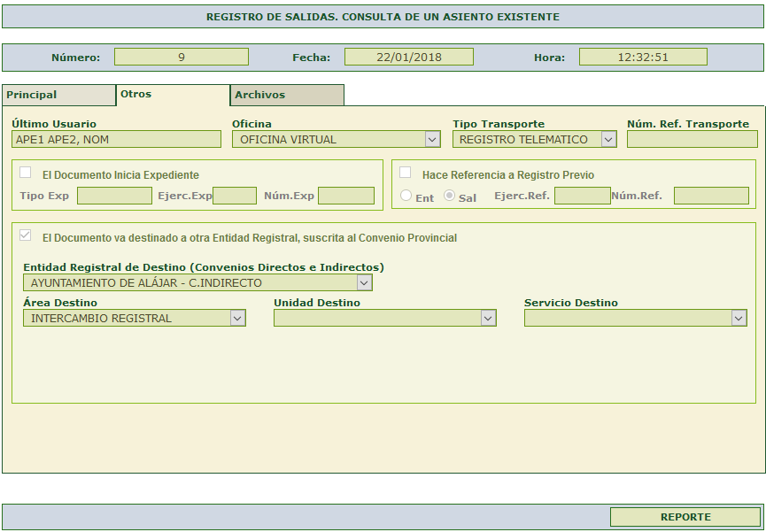Click the 'Último Usuario' label
766x532 pixels.
[x=54, y=124]
